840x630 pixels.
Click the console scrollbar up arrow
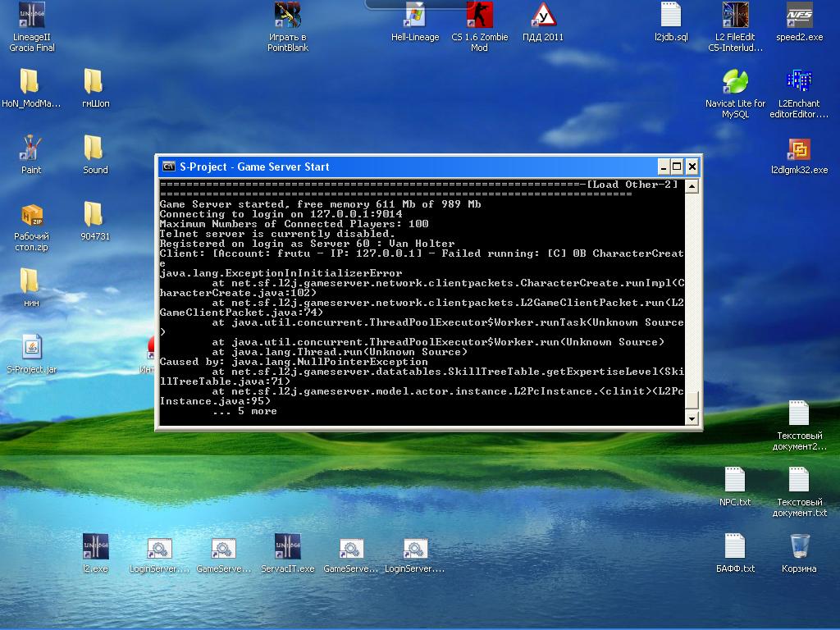coord(692,186)
